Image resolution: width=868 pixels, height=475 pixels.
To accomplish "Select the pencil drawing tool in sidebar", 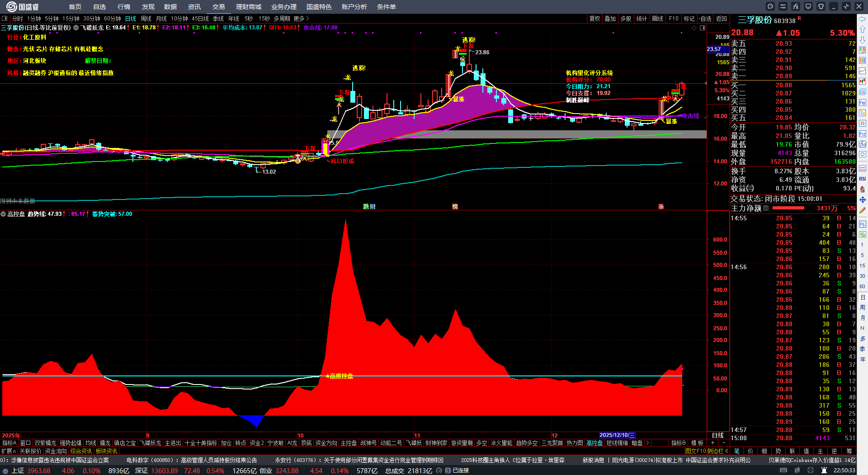I will (x=863, y=210).
